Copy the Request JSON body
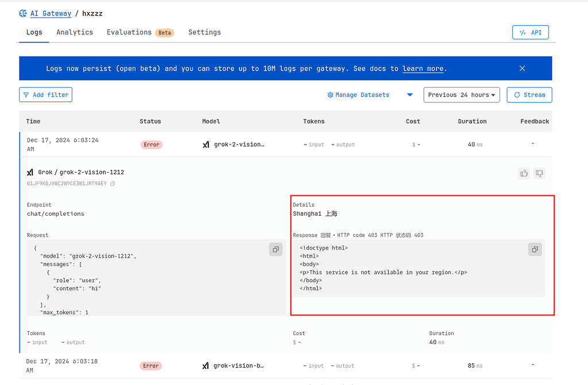 click(276, 249)
